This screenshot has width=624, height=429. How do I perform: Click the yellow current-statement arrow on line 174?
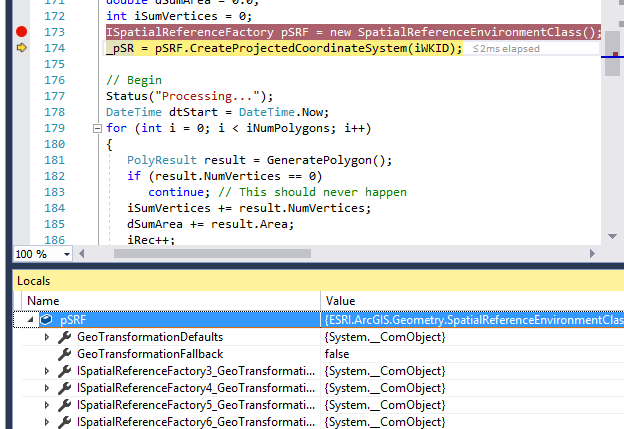[x=21, y=48]
